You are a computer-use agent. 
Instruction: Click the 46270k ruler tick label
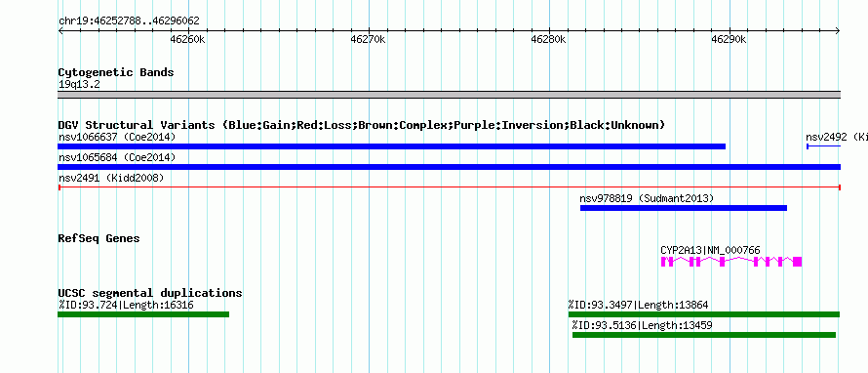(368, 39)
